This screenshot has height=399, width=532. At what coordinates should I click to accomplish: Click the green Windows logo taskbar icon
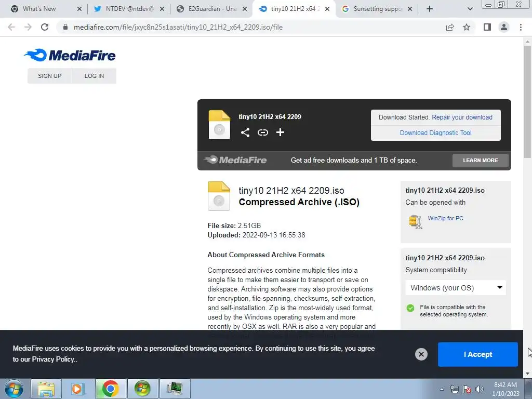142,389
